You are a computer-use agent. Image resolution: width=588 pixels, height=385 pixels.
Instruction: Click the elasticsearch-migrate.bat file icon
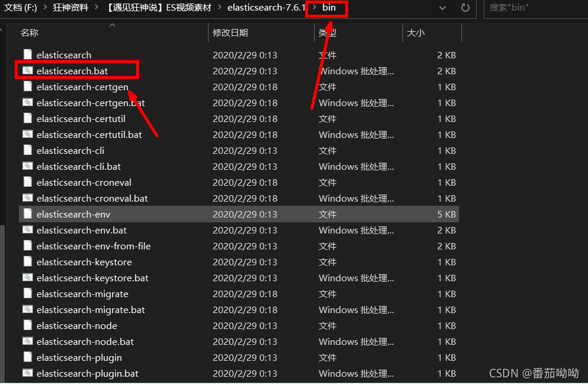(x=27, y=310)
